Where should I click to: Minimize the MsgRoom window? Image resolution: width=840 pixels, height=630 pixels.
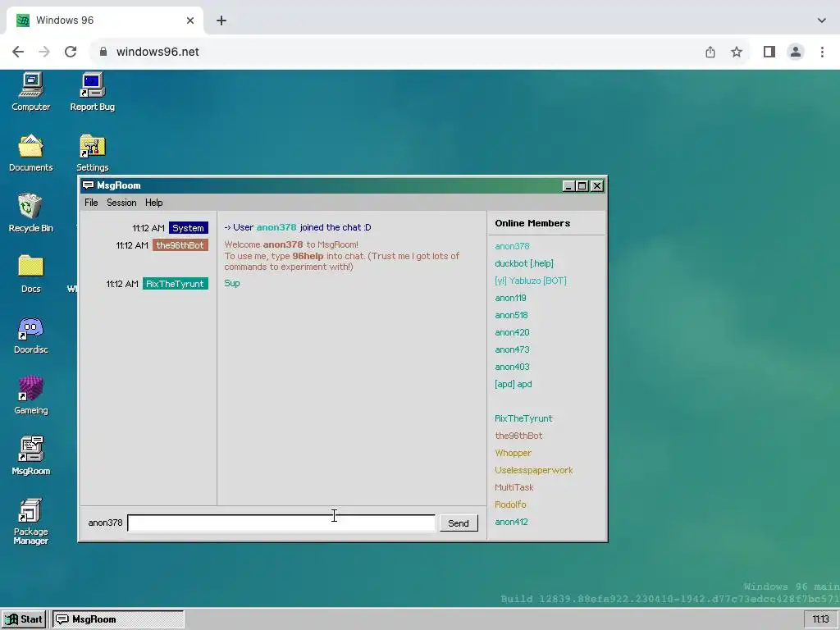568,186
